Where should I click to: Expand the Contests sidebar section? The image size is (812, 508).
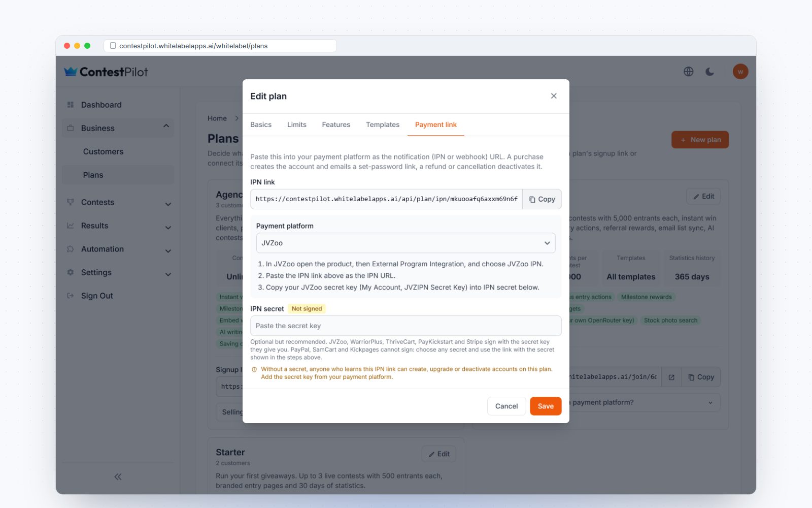pos(118,202)
